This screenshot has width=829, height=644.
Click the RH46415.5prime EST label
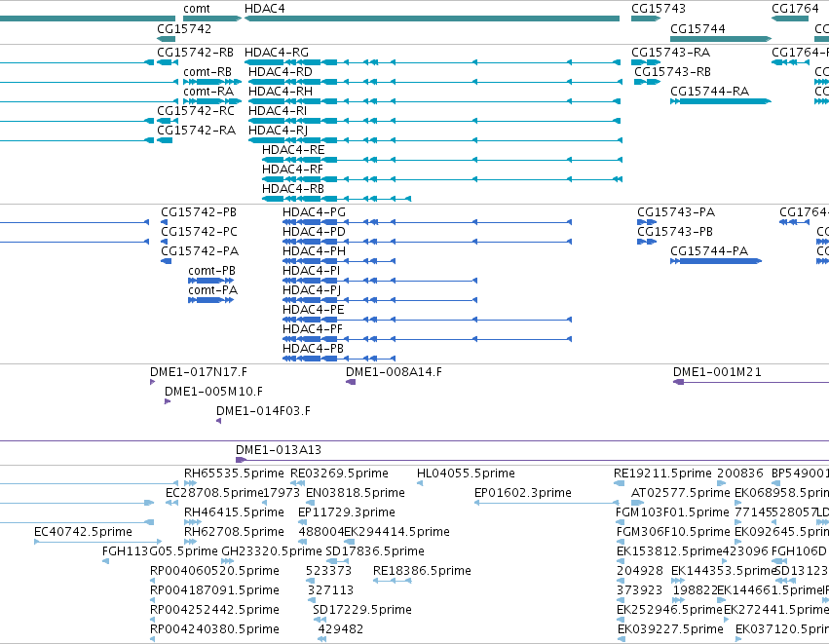click(x=234, y=512)
